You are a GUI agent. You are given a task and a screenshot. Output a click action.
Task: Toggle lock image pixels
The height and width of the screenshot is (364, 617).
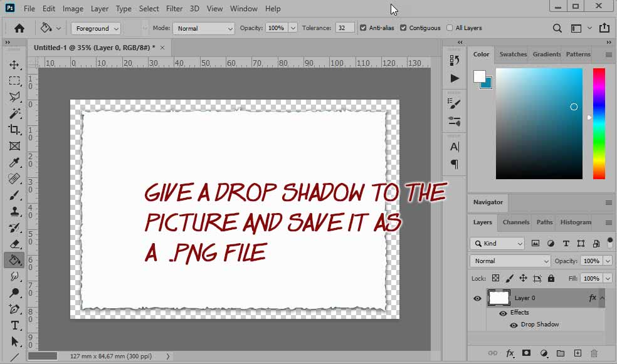[x=509, y=278]
